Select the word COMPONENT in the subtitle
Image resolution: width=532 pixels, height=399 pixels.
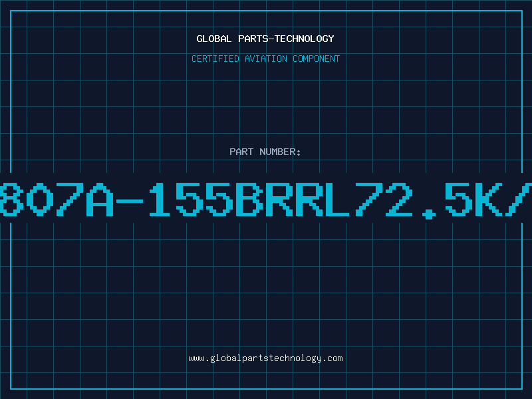point(317,59)
